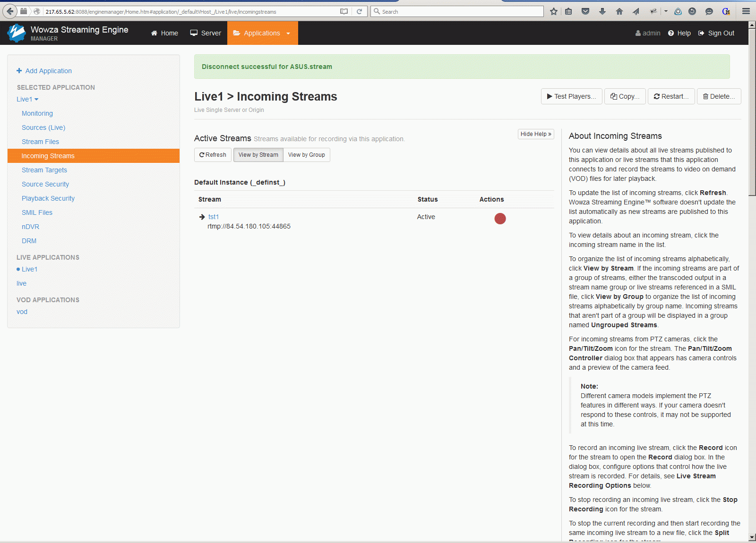Bookmark this page with the star icon
The height and width of the screenshot is (543, 756).
(554, 11)
